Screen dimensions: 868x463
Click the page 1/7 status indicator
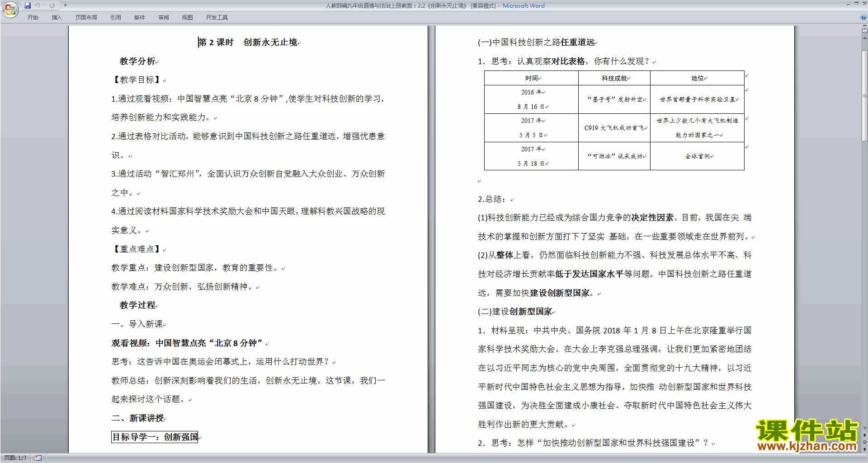(x=15, y=458)
